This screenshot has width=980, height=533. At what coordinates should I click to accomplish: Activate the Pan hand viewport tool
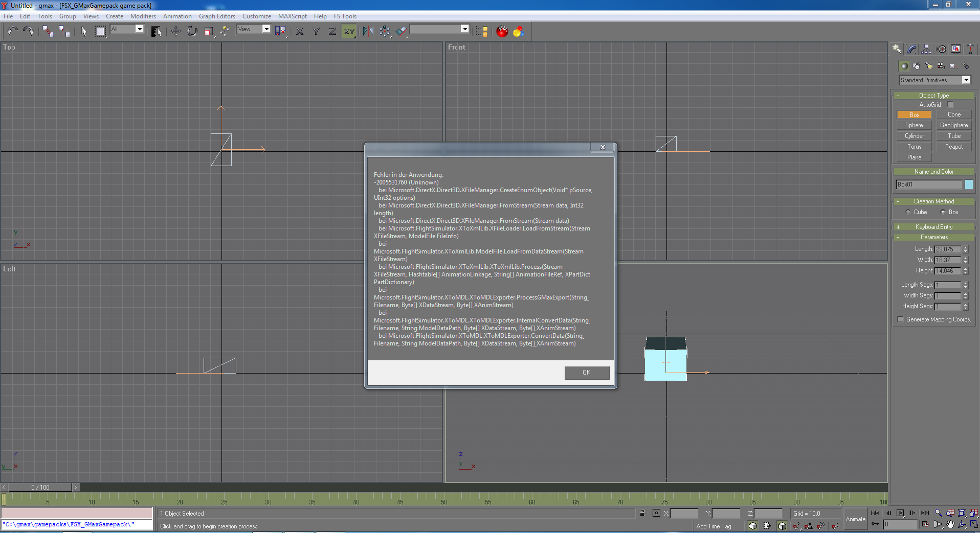point(950,524)
